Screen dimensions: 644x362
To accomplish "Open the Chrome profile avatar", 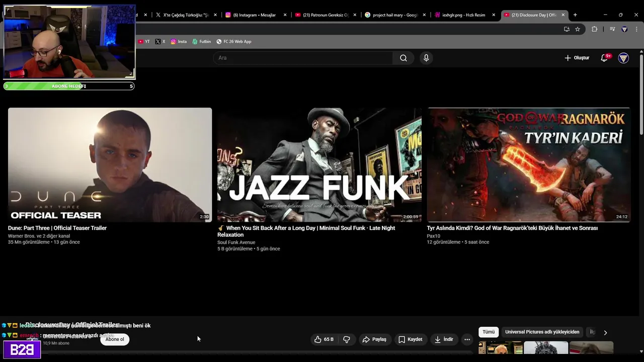I will tap(624, 29).
